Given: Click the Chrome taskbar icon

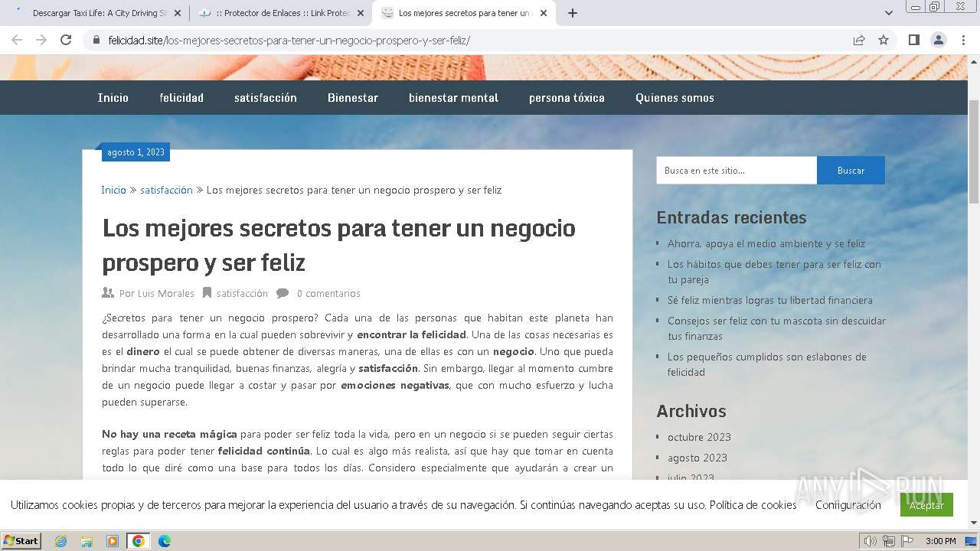Looking at the screenshot, I should coord(138,541).
